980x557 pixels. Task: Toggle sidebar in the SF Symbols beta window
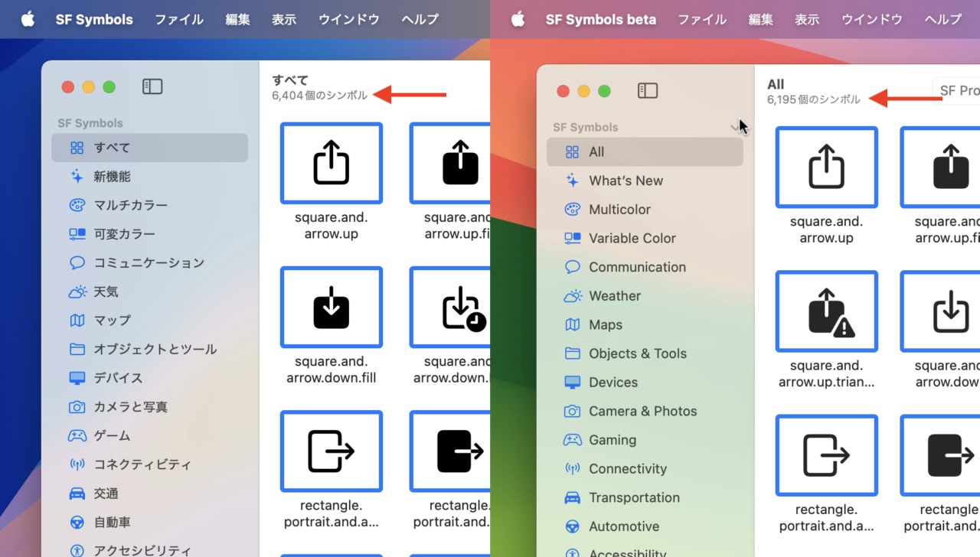[x=648, y=91]
